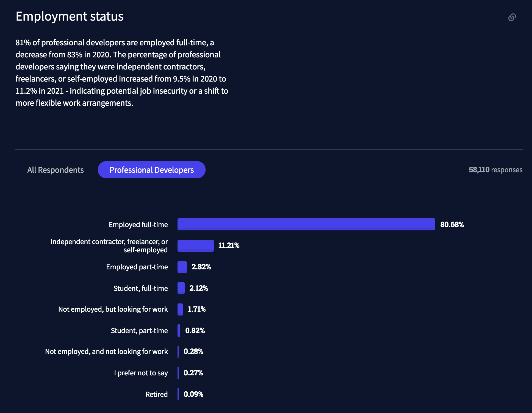Click the description paragraph about developers

tap(122, 73)
